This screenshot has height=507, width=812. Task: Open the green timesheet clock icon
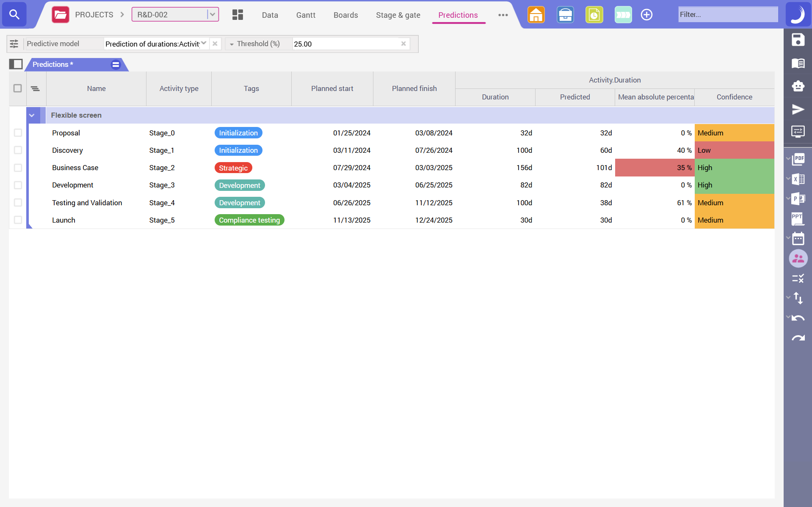point(594,15)
